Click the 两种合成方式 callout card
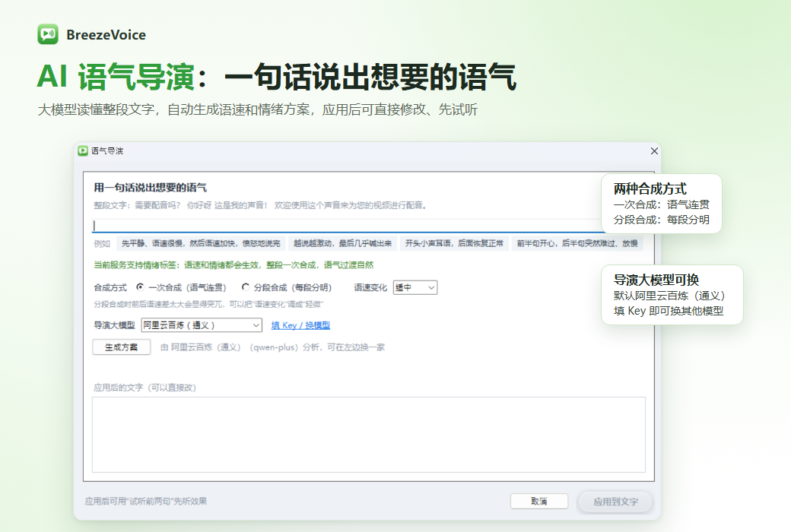Screen dimensions: 791x532 tap(662, 204)
